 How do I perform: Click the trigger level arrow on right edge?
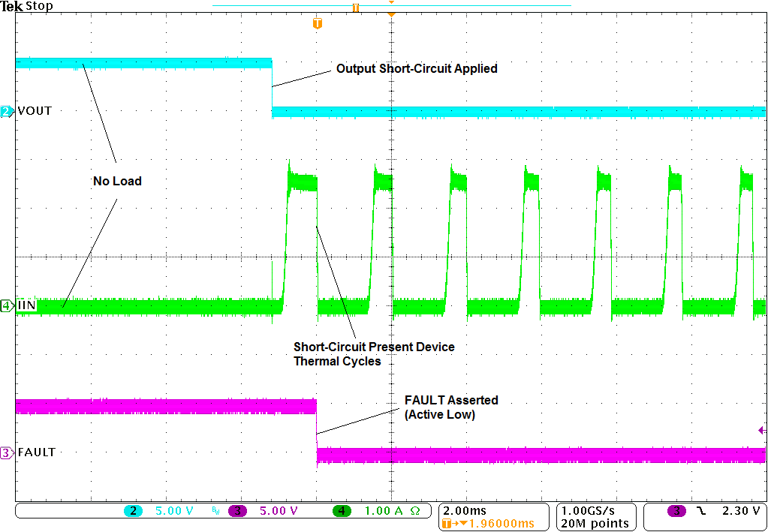click(x=762, y=431)
